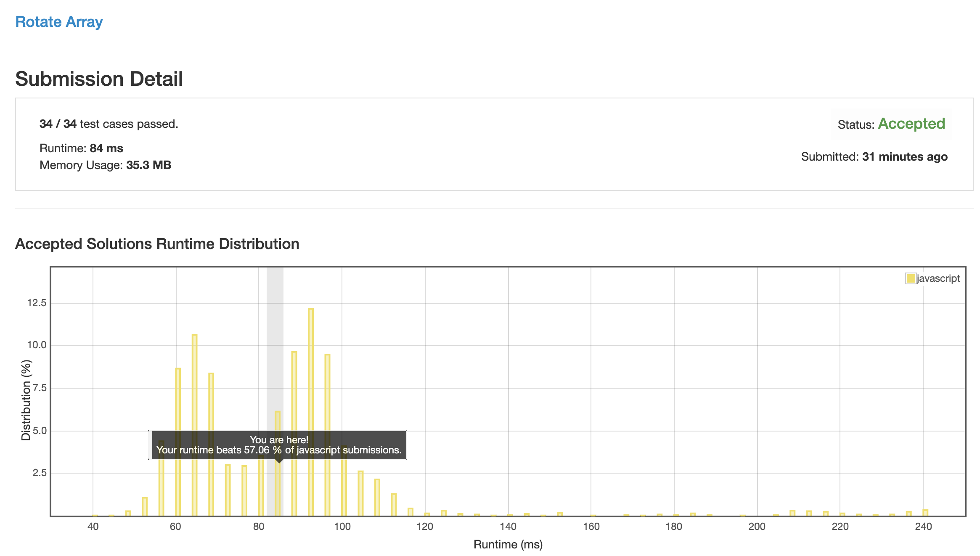Open the Rotate Array problem link
The height and width of the screenshot is (556, 980).
click(x=59, y=22)
